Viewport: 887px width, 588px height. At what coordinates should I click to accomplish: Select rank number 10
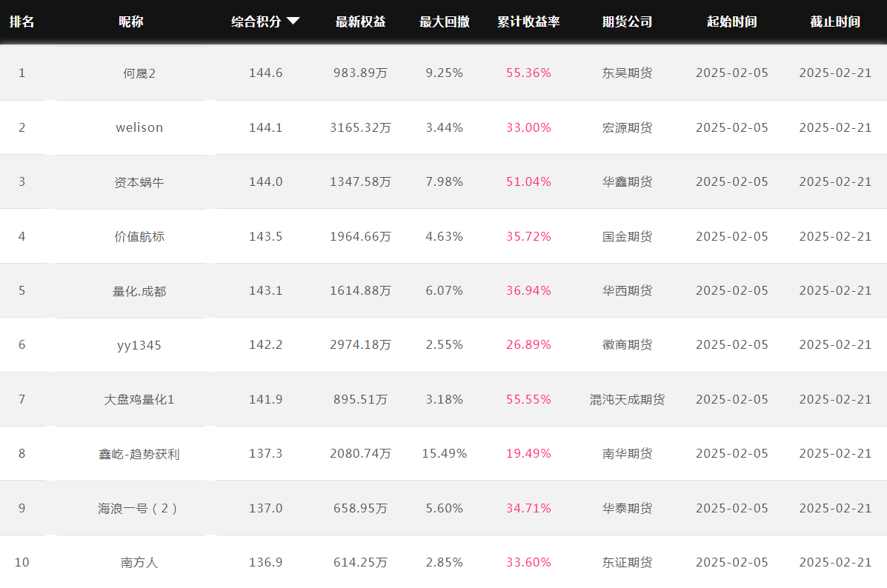[22, 563]
